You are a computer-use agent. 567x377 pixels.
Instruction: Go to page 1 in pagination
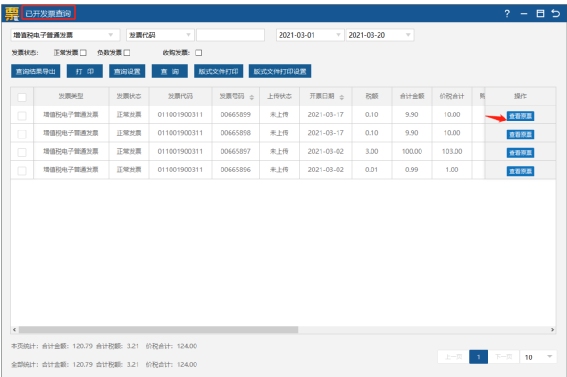(x=478, y=357)
